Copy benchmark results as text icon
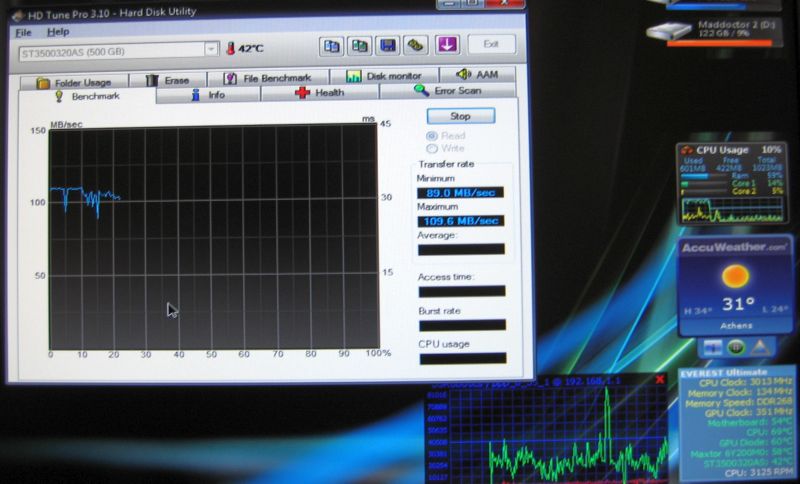800x484 pixels. [x=331, y=46]
